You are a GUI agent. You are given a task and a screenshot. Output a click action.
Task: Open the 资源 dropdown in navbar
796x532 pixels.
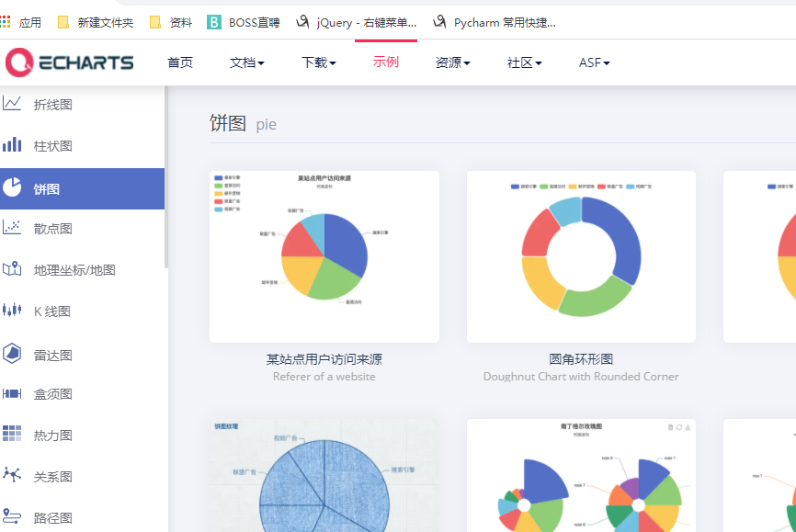click(453, 62)
